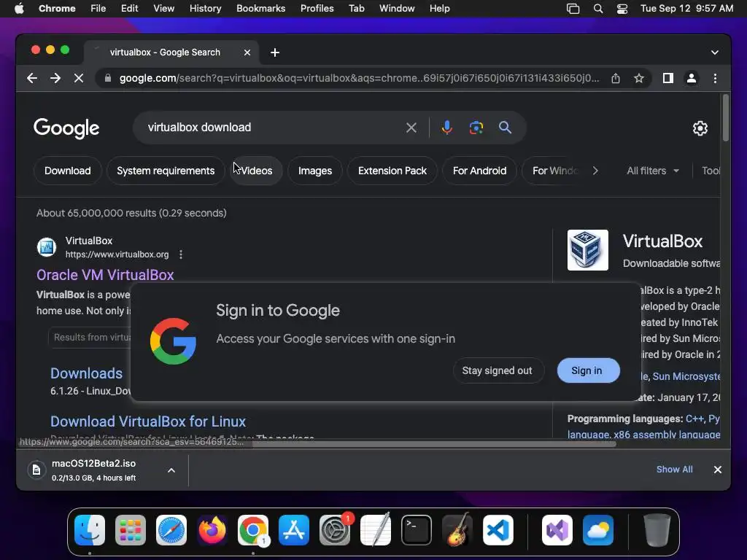Viewport: 747px width, 560px height.
Task: Show more filter chips with right chevron
Action: [595, 171]
